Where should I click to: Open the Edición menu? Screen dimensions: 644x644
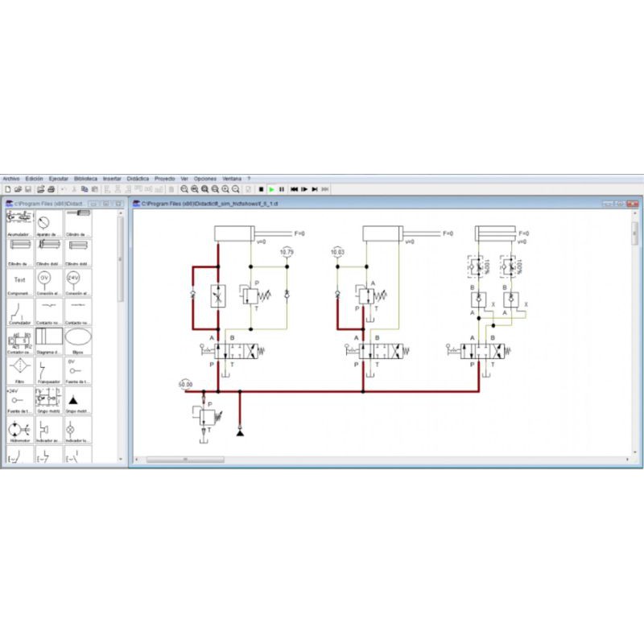[34, 179]
